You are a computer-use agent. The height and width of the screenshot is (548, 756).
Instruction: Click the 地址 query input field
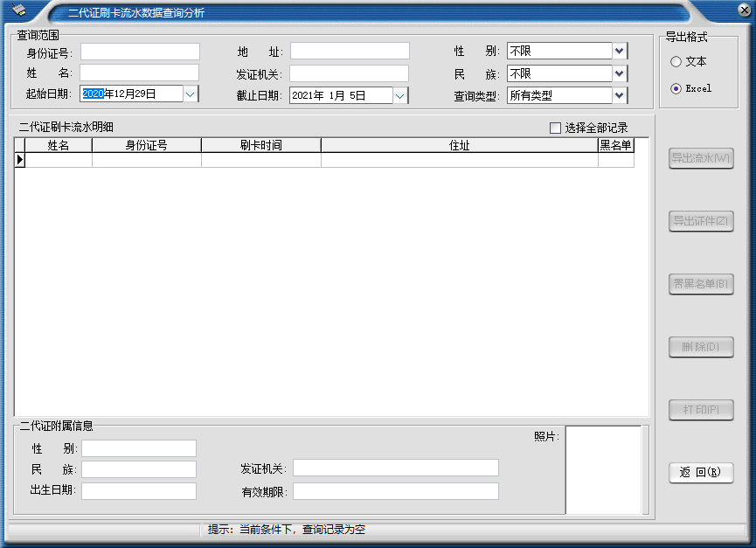350,52
